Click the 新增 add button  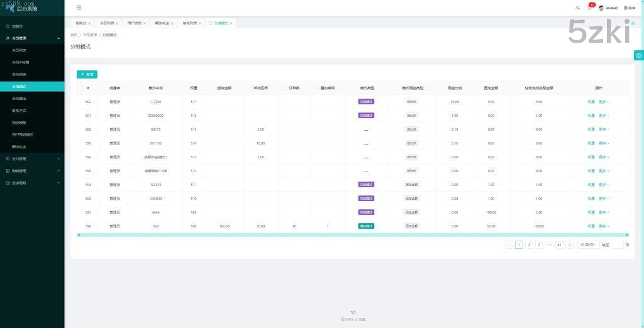(87, 74)
